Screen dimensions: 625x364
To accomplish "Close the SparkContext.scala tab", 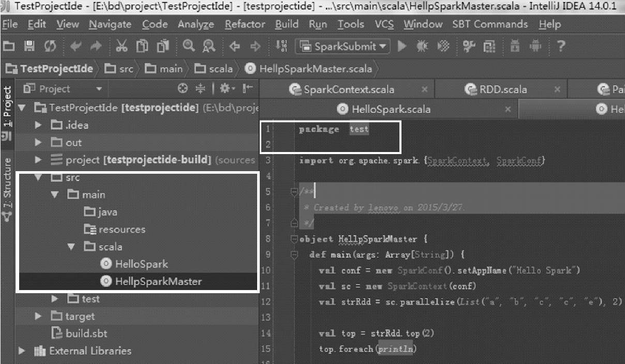I will (424, 89).
